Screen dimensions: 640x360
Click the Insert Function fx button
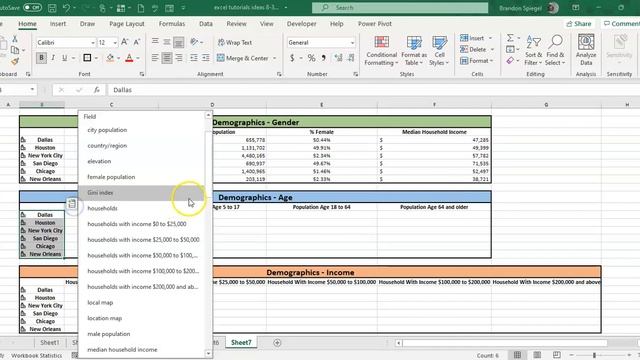click(97, 90)
